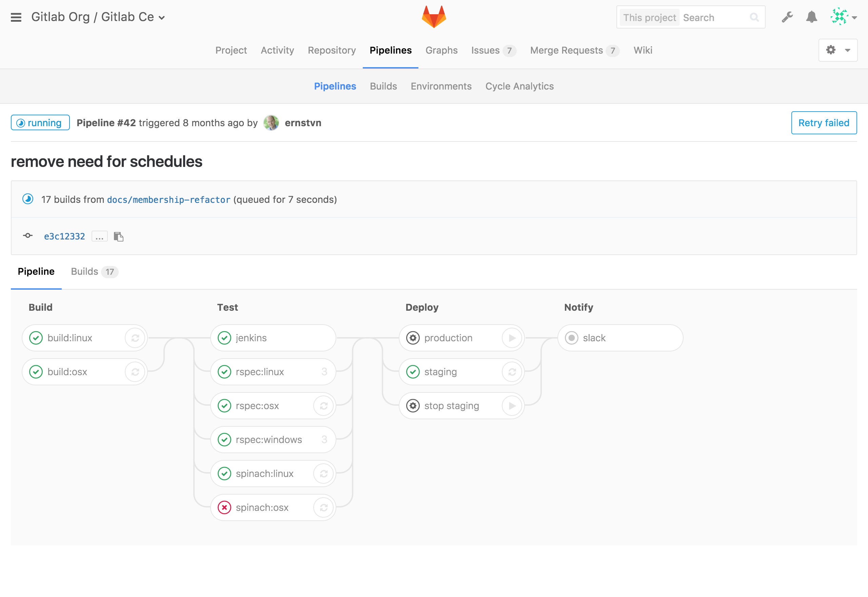The image size is (868, 597).
Task: Click the Retry failed button
Action: pyautogui.click(x=823, y=123)
